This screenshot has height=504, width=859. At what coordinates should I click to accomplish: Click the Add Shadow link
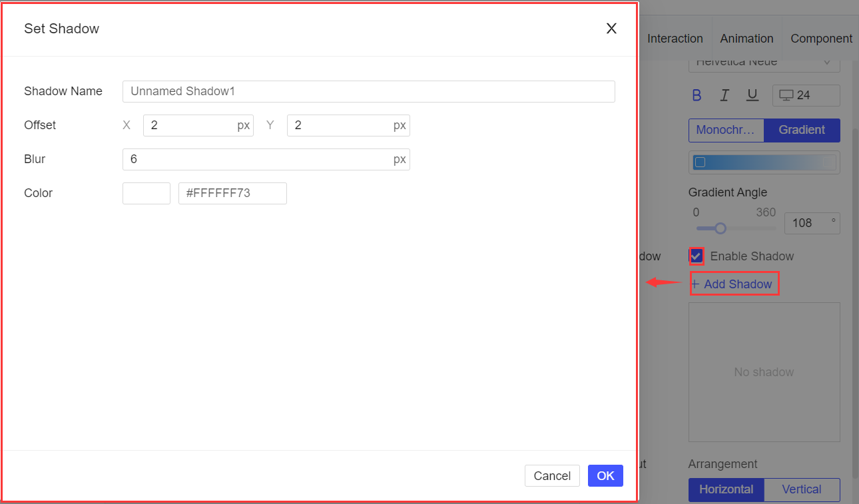[x=734, y=283]
